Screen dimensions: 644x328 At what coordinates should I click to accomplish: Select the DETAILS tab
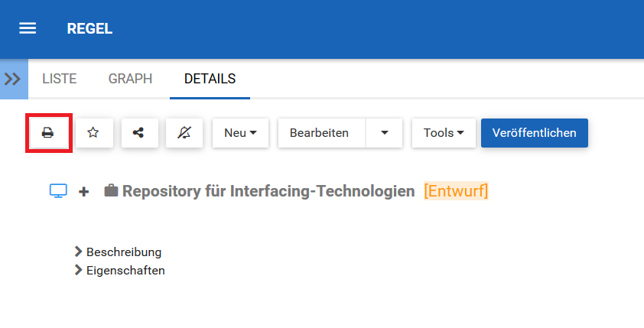210,79
